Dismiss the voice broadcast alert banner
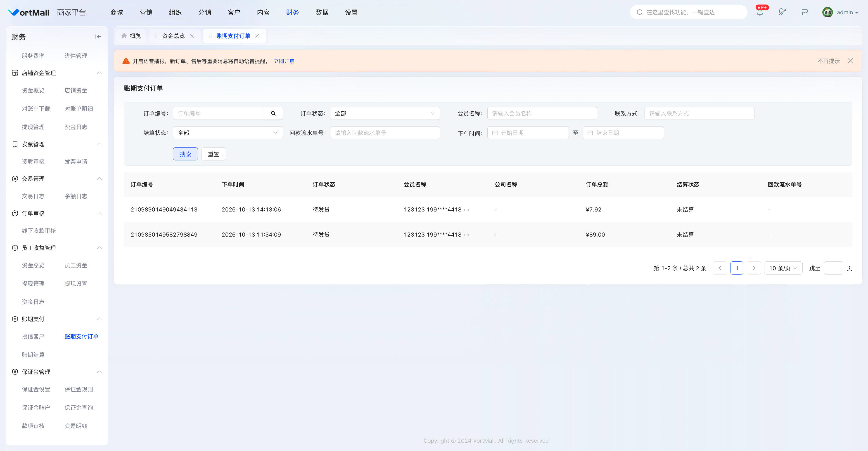 click(x=851, y=61)
